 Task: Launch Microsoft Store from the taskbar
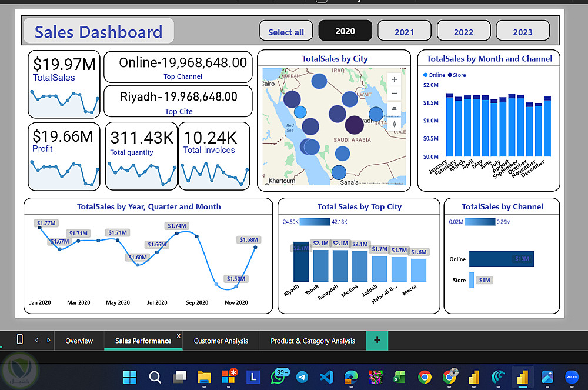tap(229, 377)
